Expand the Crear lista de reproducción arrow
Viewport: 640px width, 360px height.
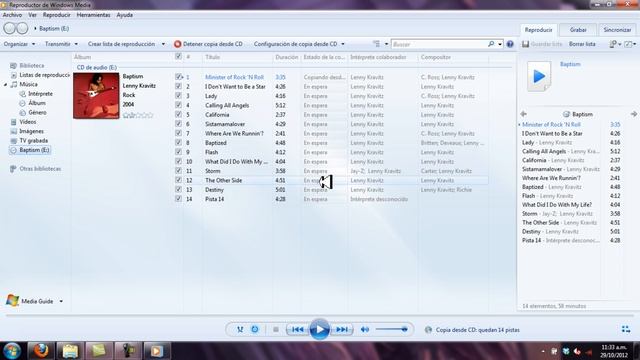click(x=163, y=44)
